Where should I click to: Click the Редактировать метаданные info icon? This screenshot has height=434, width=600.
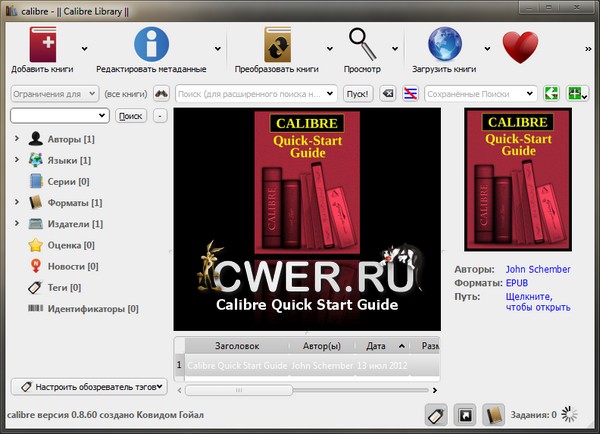pyautogui.click(x=152, y=44)
